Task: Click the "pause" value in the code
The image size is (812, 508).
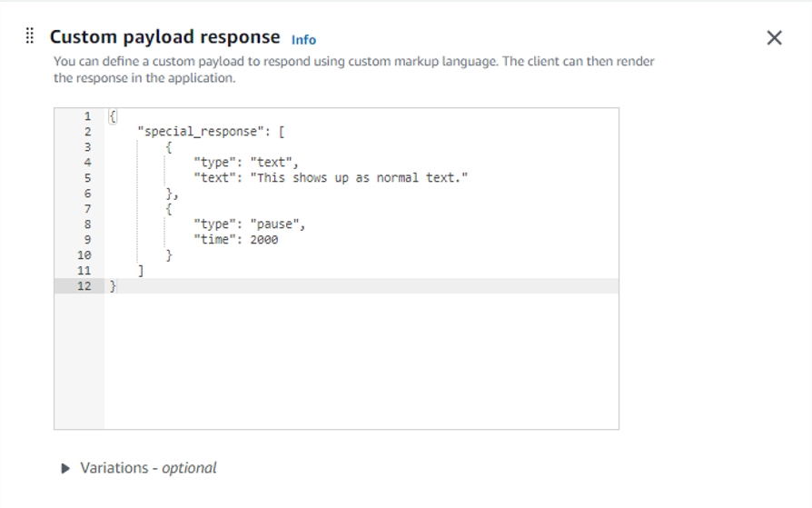Action: 277,224
